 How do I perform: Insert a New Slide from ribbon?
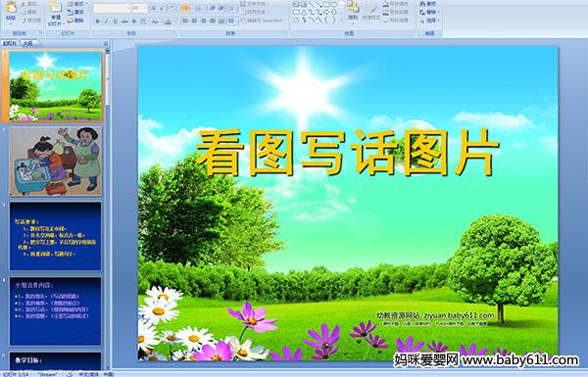click(x=56, y=14)
